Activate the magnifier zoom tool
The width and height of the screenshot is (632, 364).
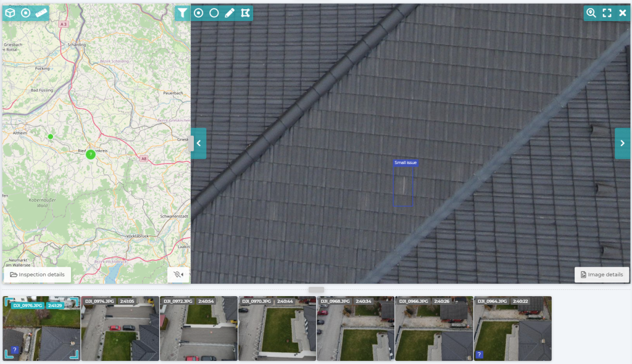pyautogui.click(x=591, y=13)
